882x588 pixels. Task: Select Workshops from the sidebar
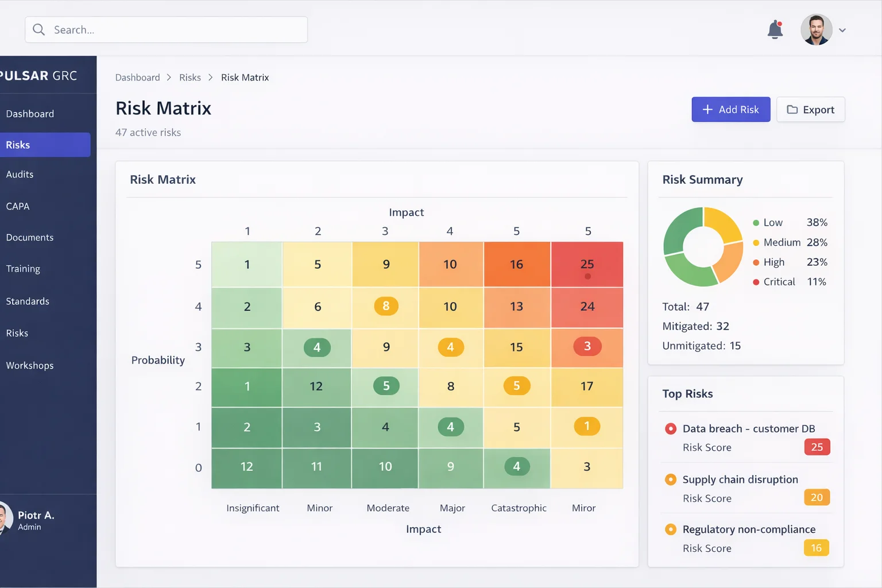click(30, 365)
